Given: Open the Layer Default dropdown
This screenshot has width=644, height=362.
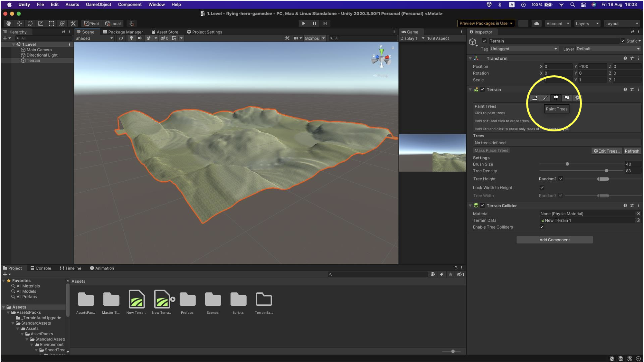Looking at the screenshot, I should (x=608, y=49).
